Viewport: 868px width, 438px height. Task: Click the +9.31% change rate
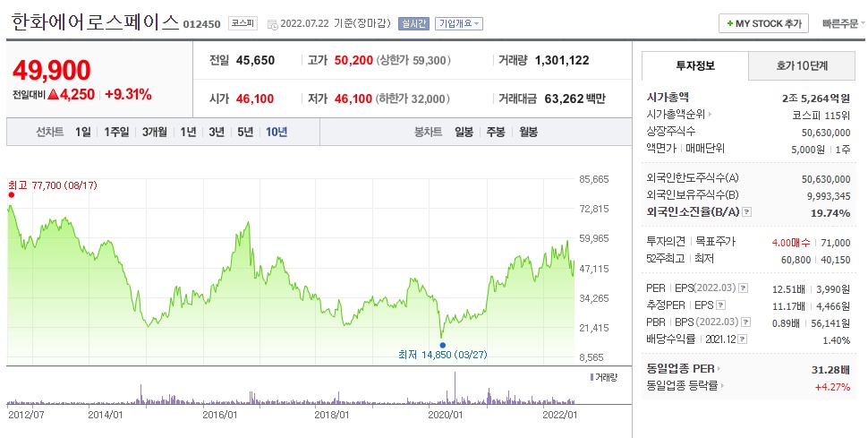pos(128,95)
